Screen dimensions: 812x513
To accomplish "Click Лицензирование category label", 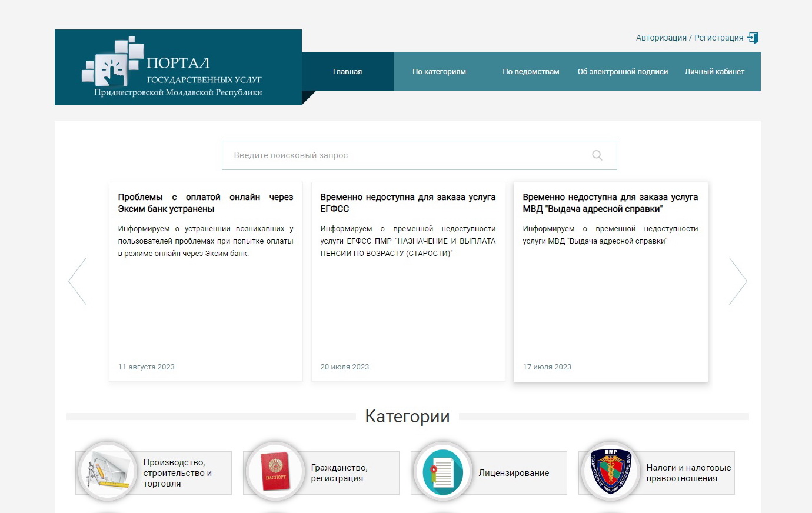I will tap(514, 473).
